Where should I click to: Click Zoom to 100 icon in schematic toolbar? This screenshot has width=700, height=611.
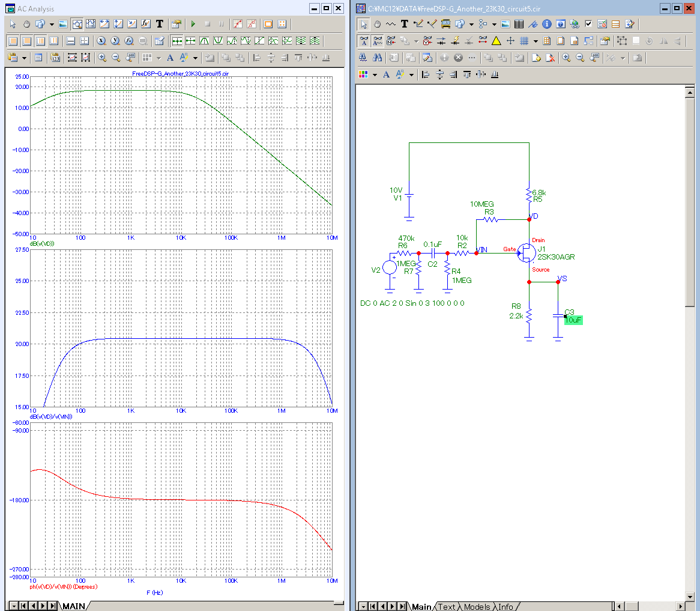pos(594,58)
